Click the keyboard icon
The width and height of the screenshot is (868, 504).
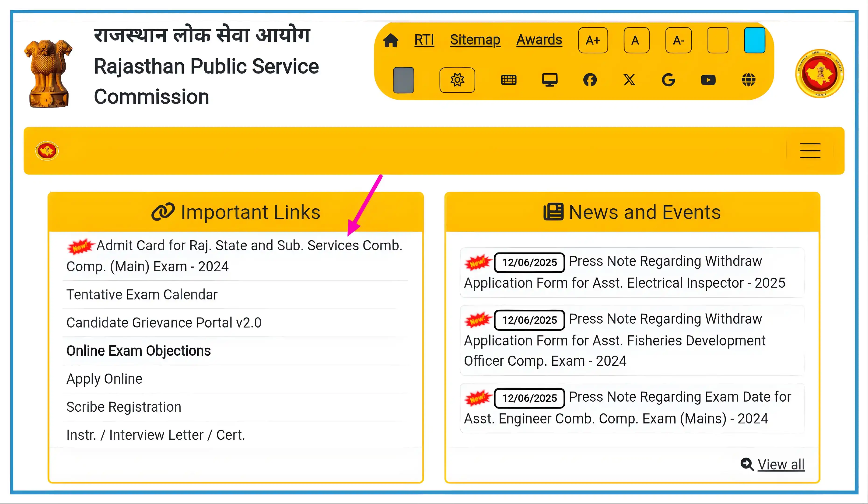coord(508,80)
